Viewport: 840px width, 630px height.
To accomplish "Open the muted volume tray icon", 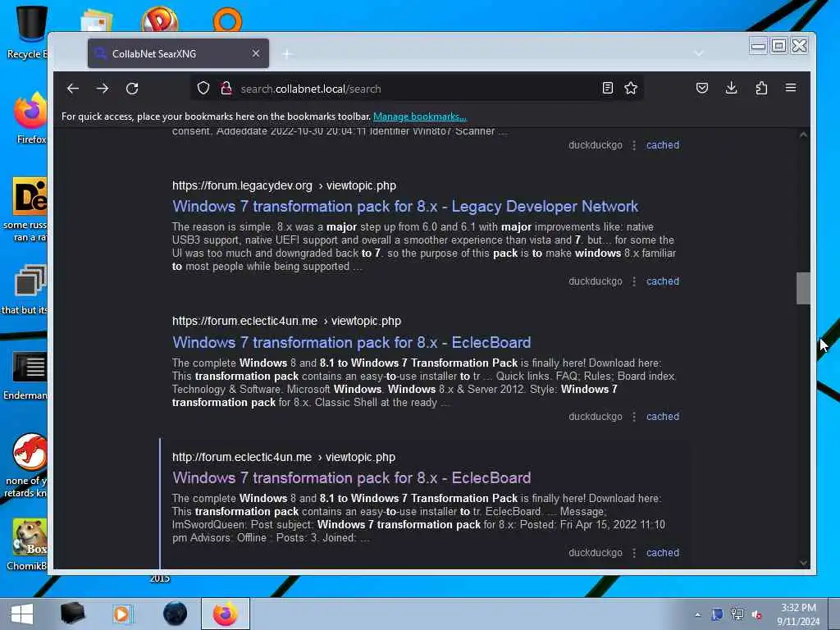I will (757, 615).
